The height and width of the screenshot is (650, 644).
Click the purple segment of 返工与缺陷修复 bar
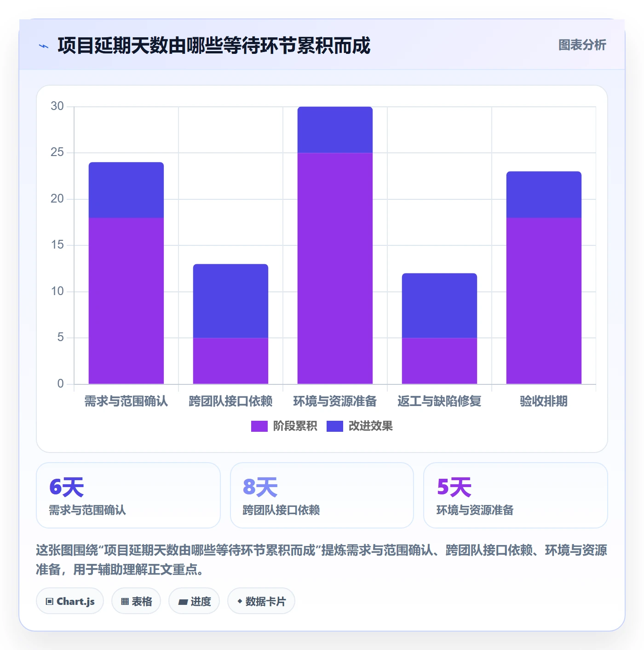coord(439,361)
